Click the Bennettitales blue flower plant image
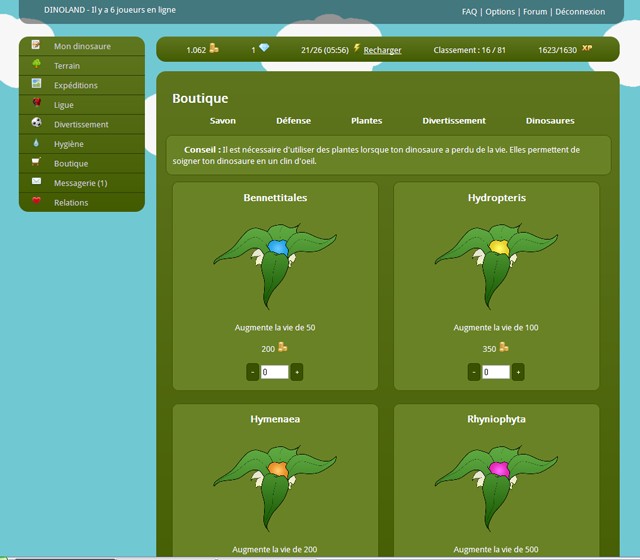640x560 pixels. click(x=275, y=265)
